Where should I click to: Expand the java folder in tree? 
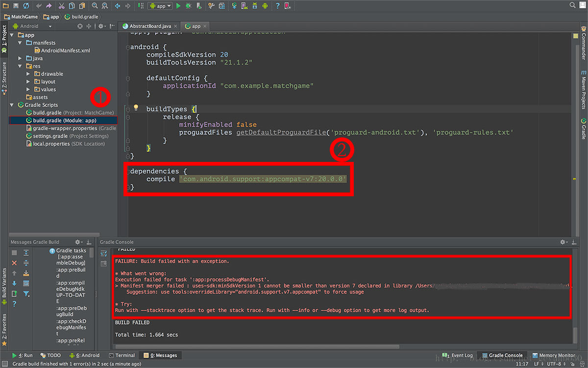(21, 58)
